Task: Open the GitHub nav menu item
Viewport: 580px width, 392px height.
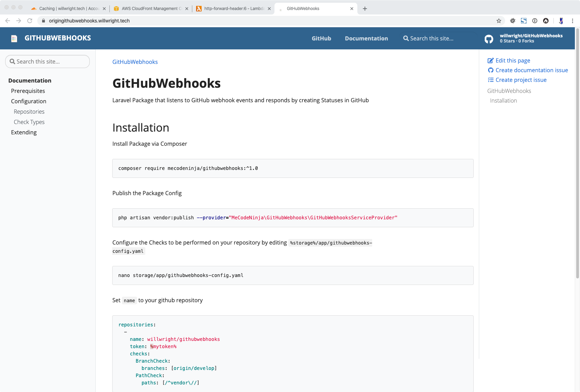Action: click(x=321, y=38)
